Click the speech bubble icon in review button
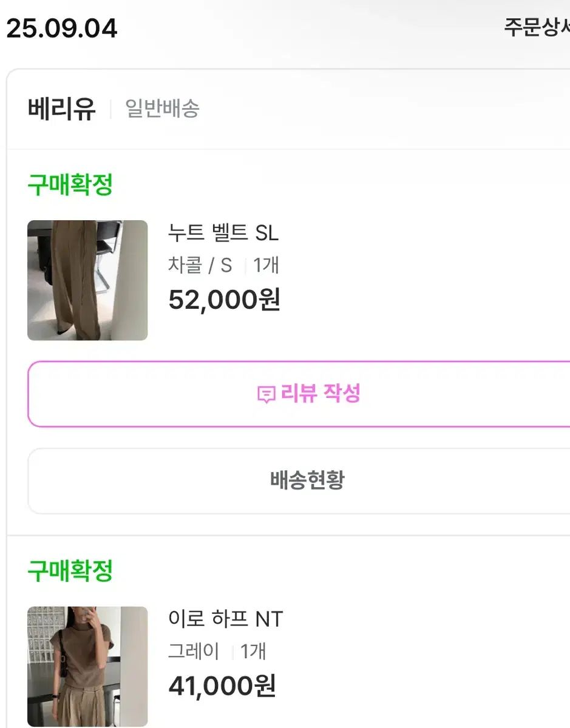This screenshot has height=728, width=570. click(x=266, y=395)
